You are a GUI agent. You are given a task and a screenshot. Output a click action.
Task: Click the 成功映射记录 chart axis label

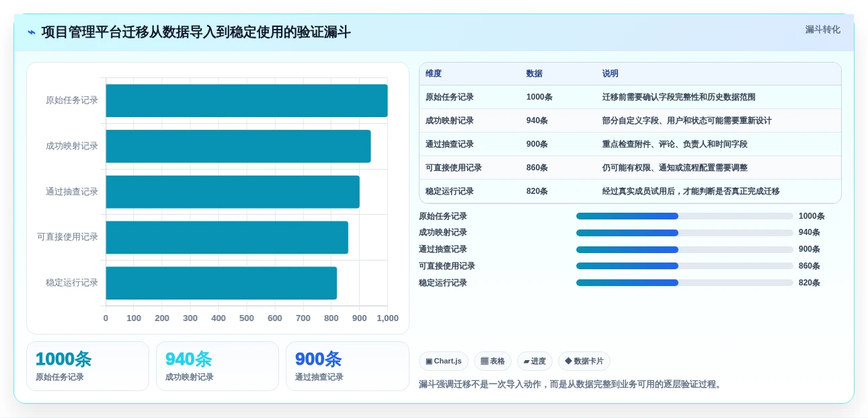(x=72, y=146)
